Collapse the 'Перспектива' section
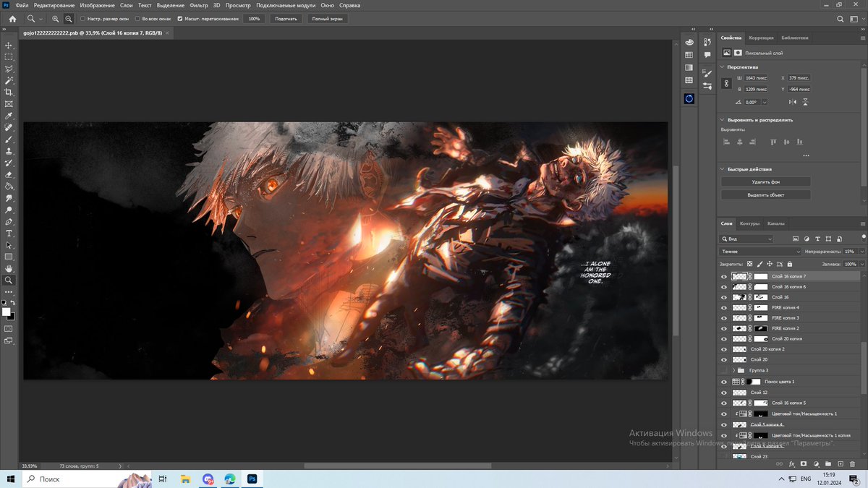868x488 pixels. (722, 67)
